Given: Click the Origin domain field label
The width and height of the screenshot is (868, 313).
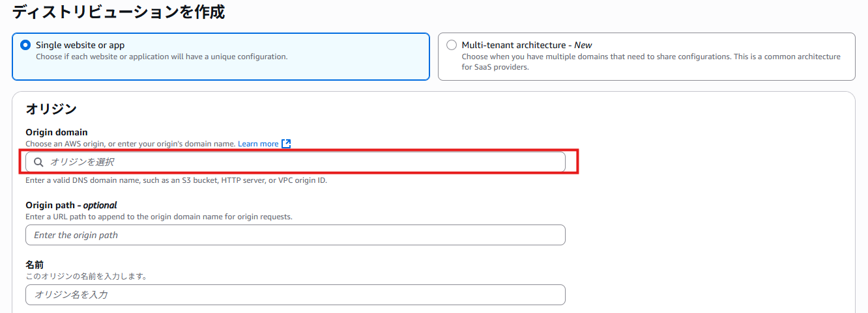Looking at the screenshot, I should coord(57,132).
